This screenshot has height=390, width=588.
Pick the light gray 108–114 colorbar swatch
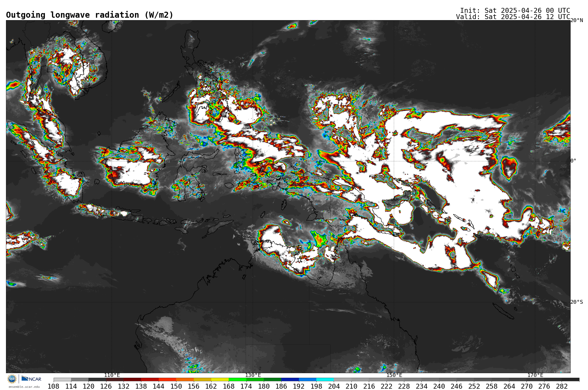(x=62, y=380)
